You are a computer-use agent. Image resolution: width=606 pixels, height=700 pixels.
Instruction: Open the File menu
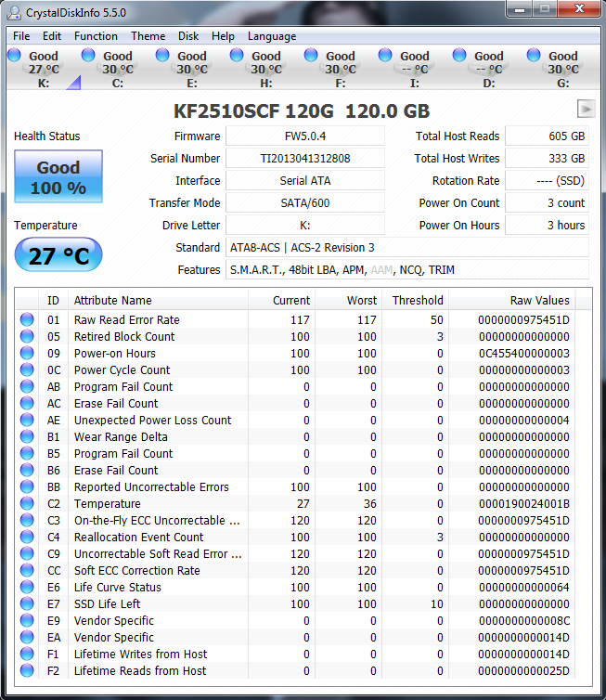tap(21, 36)
